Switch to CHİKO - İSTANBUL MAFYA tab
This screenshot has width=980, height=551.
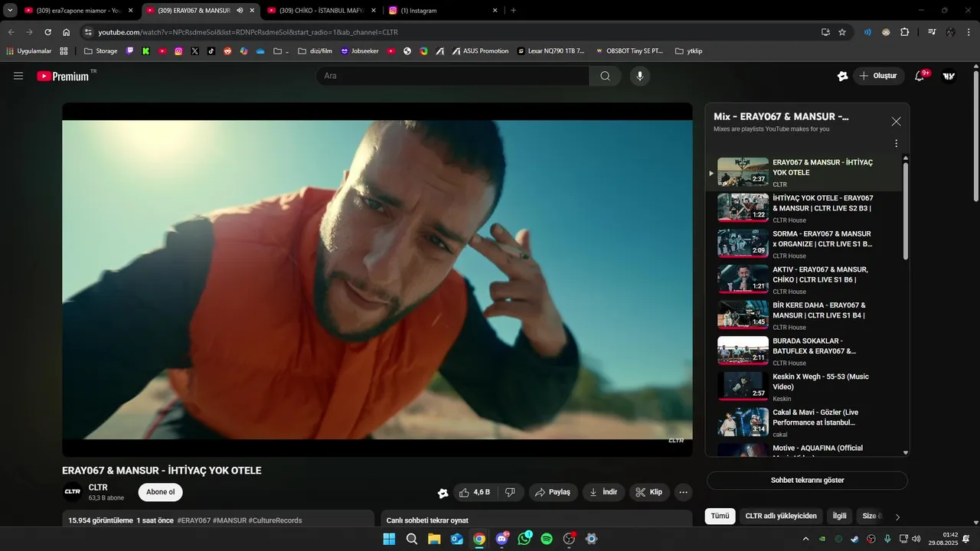click(322, 11)
